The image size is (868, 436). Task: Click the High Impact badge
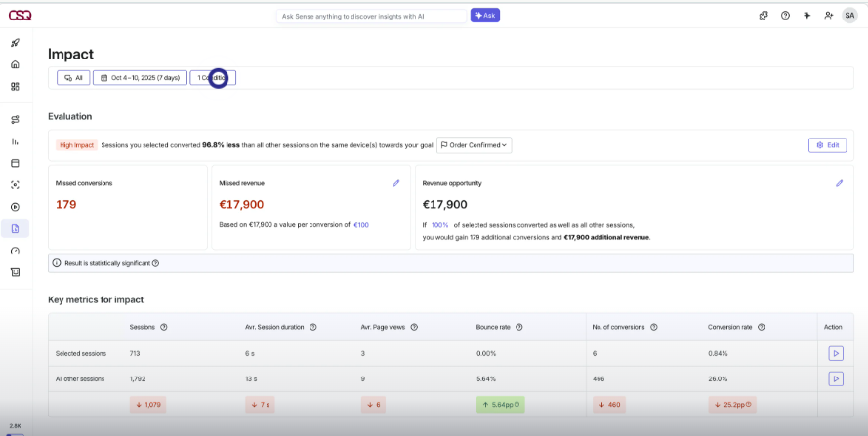tap(76, 145)
